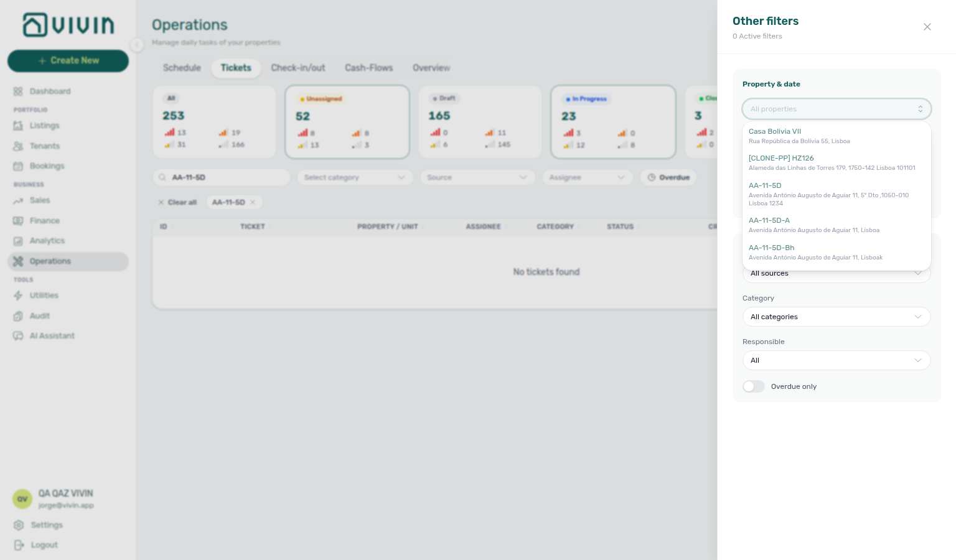
Task: Click the QV user avatar
Action: click(x=22, y=499)
